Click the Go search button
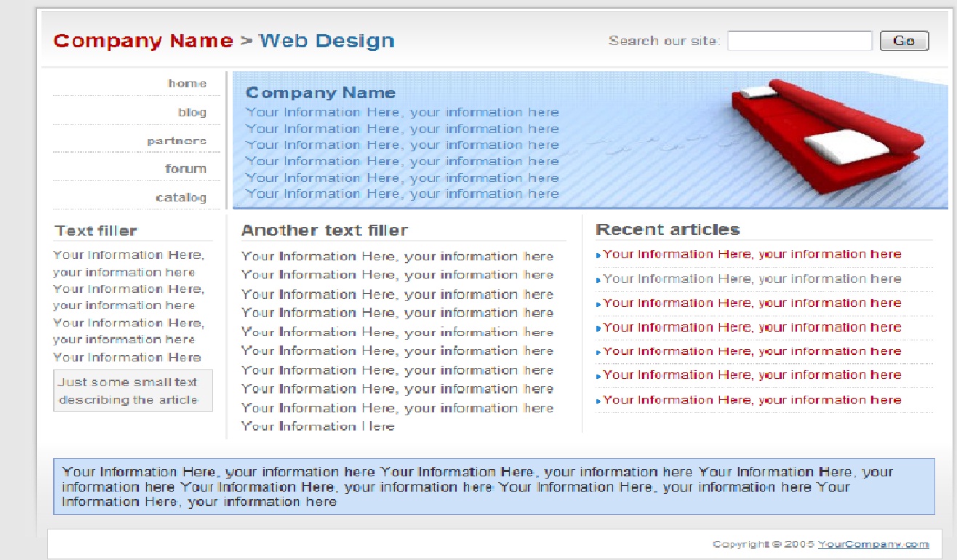 [x=904, y=41]
